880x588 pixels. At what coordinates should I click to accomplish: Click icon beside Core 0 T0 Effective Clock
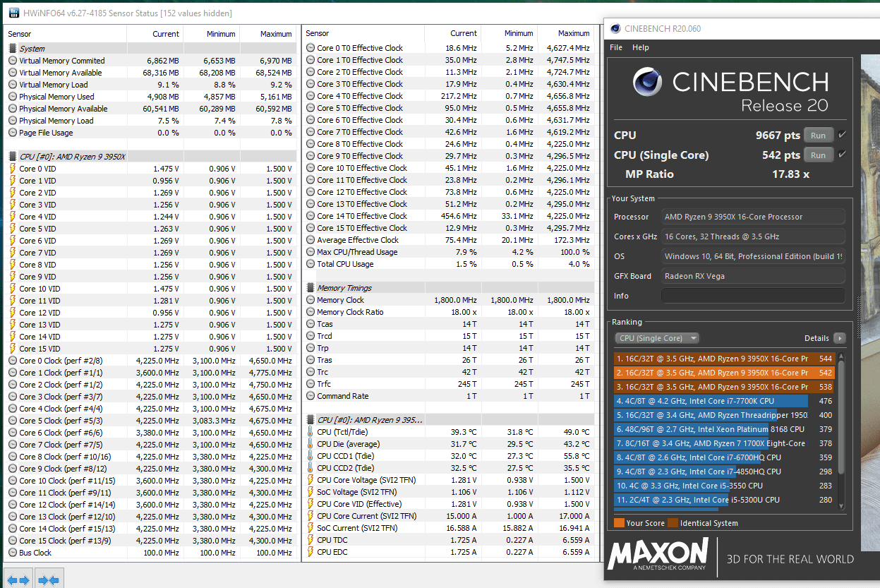pos(311,48)
